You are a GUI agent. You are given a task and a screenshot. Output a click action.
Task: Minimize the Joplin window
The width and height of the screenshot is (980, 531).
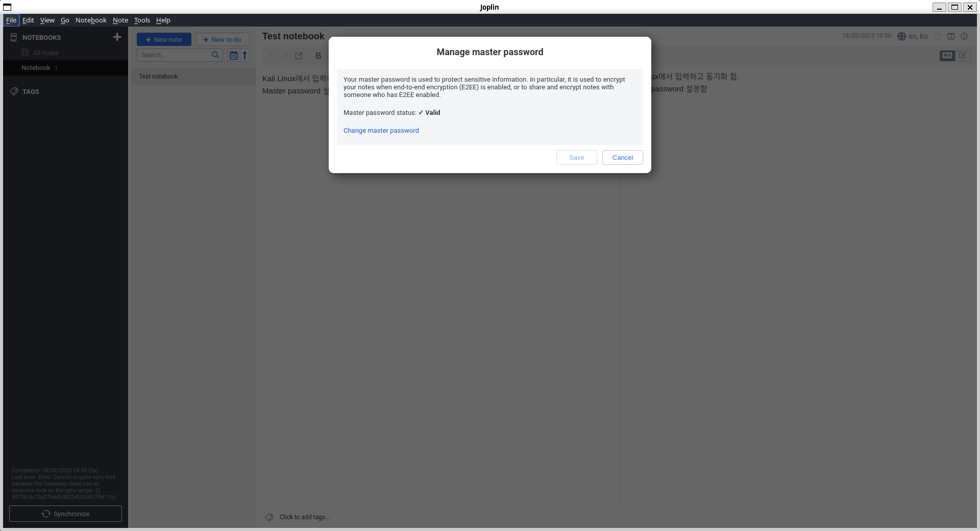tap(939, 7)
